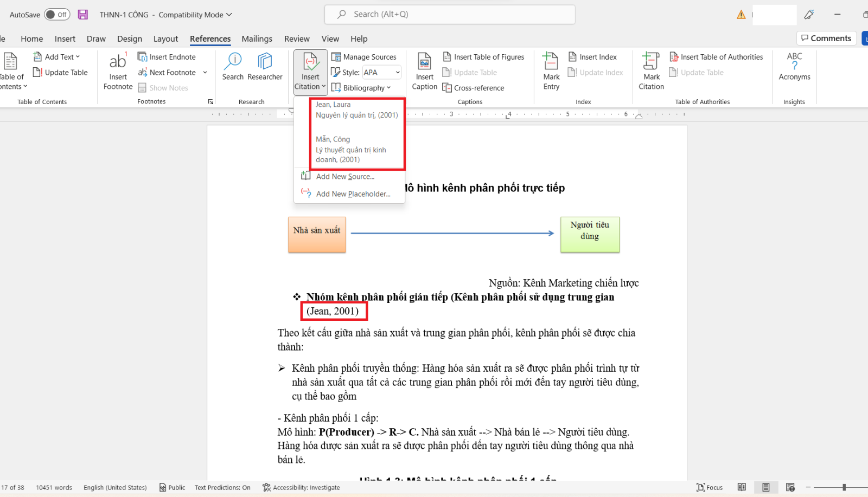
Task: Insert Table of Figures
Action: point(483,56)
